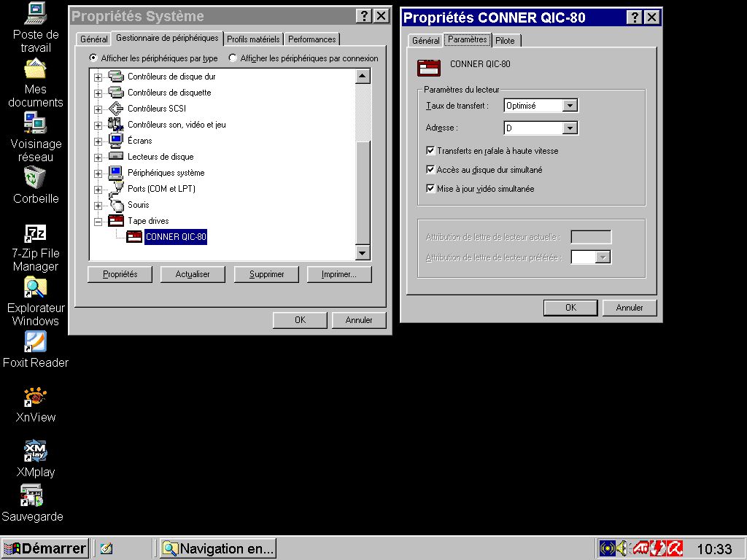
Task: Click the Imprimer... button
Action: 339,274
